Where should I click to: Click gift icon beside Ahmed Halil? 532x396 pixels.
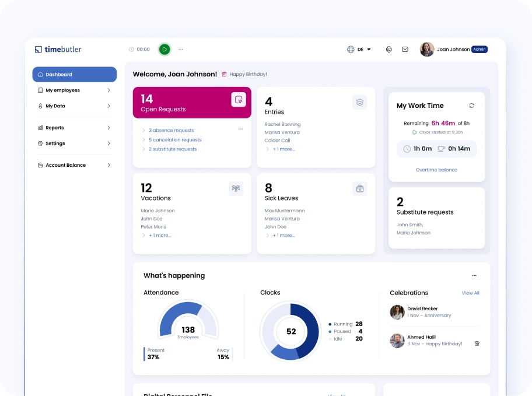pos(477,344)
